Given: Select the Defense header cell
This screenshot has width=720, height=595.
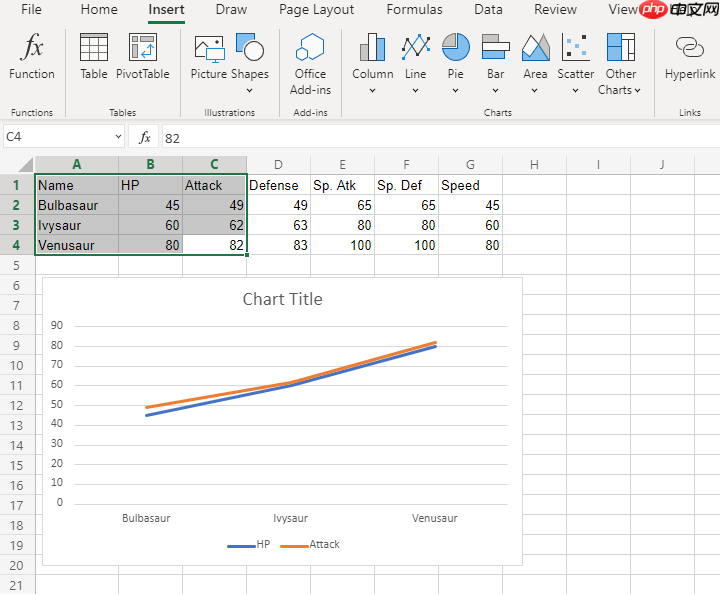Looking at the screenshot, I should pyautogui.click(x=278, y=185).
